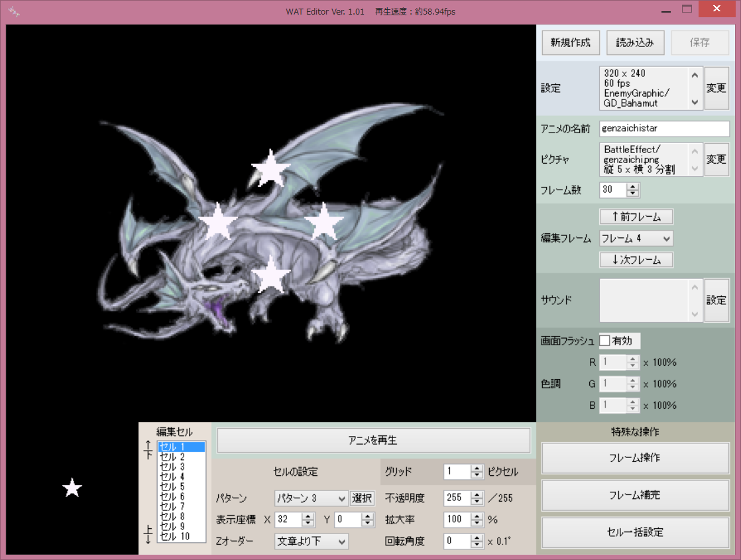Go to previous frame with 前フレーム
Image resolution: width=741 pixels, height=560 pixels.
(x=636, y=217)
